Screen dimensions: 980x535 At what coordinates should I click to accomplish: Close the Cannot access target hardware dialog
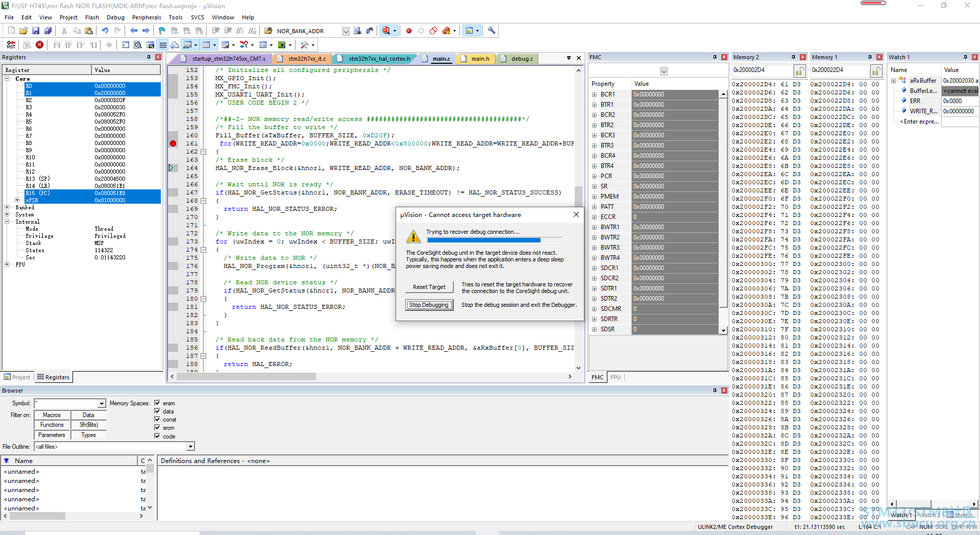click(576, 215)
